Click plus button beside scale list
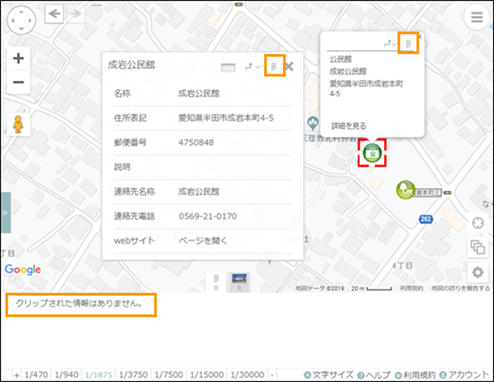The image size is (494, 382). click(x=17, y=375)
